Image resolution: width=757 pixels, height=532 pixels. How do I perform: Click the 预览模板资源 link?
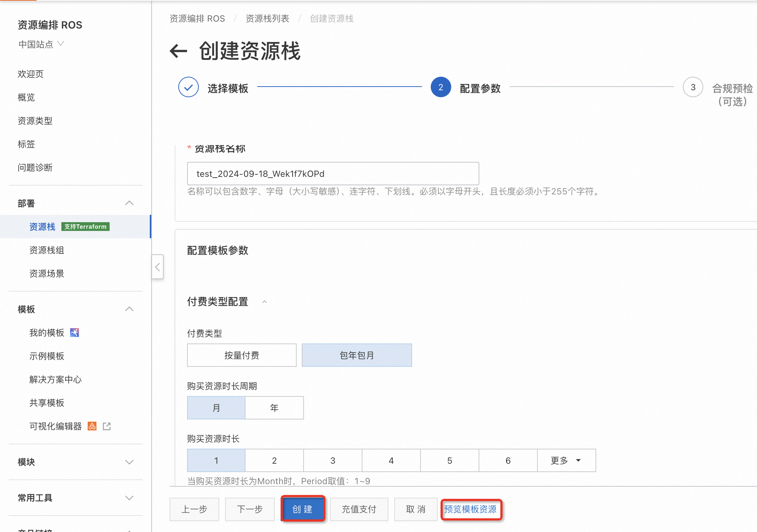pyautogui.click(x=470, y=509)
